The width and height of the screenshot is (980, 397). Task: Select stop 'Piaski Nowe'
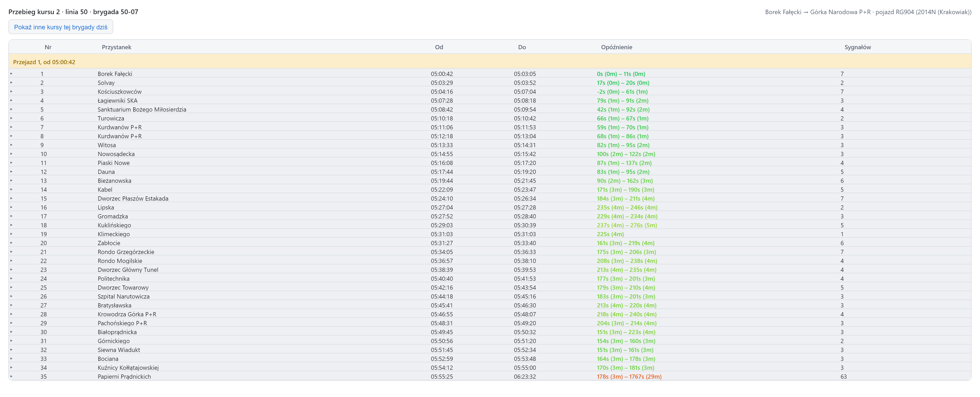coord(113,163)
